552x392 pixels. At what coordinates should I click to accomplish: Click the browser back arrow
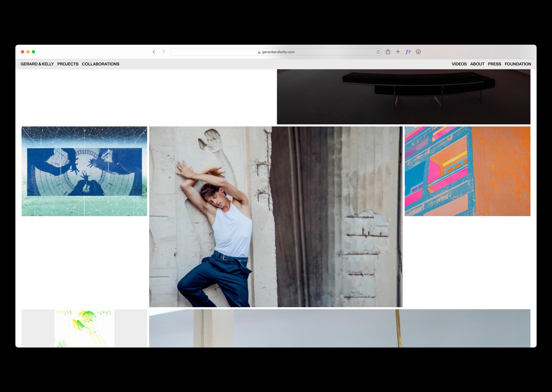point(154,52)
